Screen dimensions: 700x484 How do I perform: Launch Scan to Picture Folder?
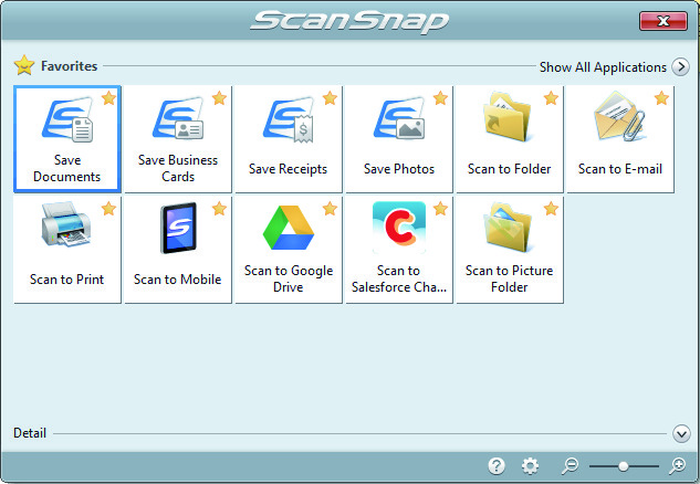[x=509, y=250]
